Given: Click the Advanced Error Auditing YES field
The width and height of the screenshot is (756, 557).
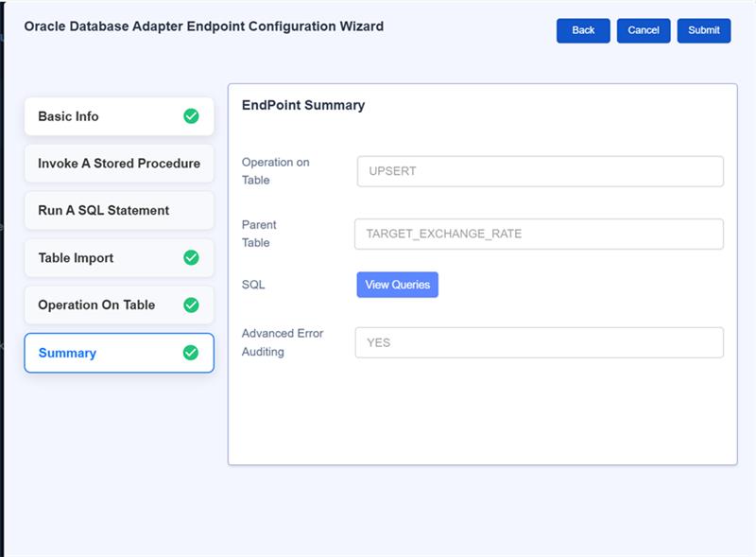Looking at the screenshot, I should click(539, 342).
